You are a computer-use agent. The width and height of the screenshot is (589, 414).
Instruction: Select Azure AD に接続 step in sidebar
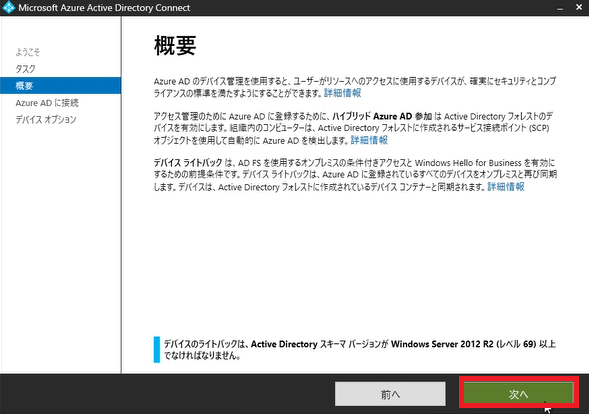(47, 103)
